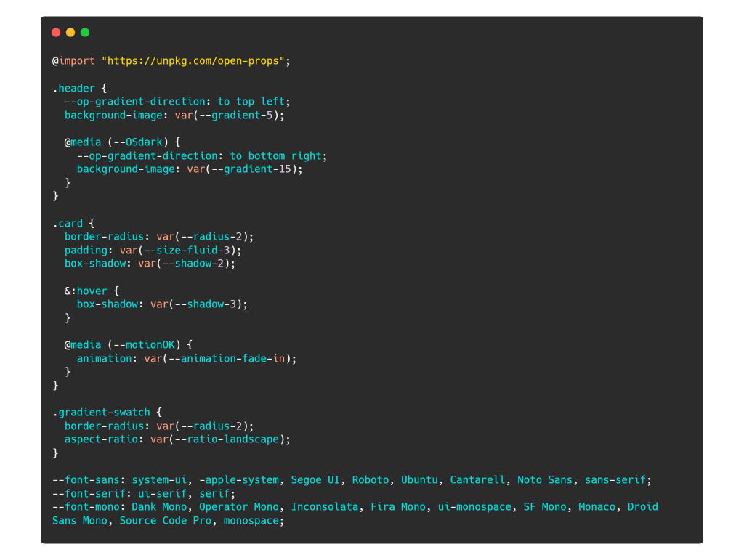This screenshot has width=744, height=560.
Task: Click the var(--ratio-landscape) value
Action: click(220, 439)
